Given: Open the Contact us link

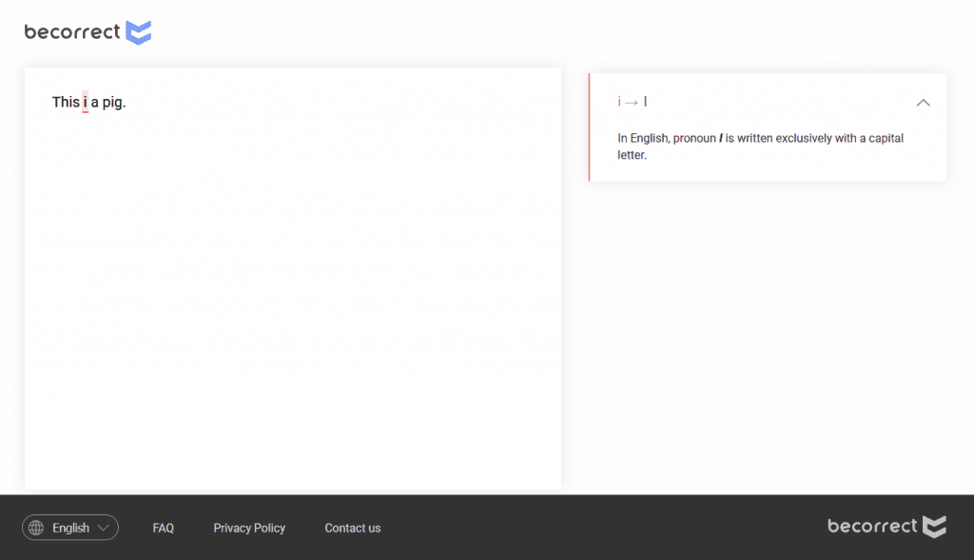Looking at the screenshot, I should pos(352,528).
